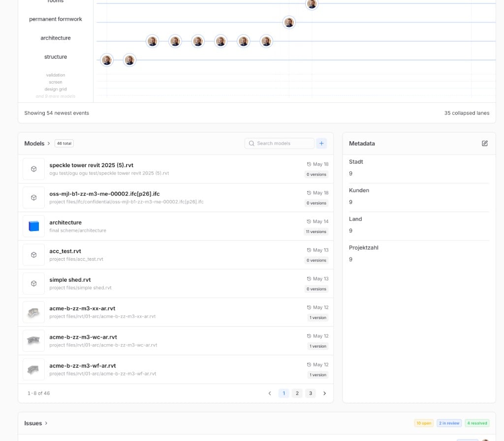Focus the Search models input field

280,144
